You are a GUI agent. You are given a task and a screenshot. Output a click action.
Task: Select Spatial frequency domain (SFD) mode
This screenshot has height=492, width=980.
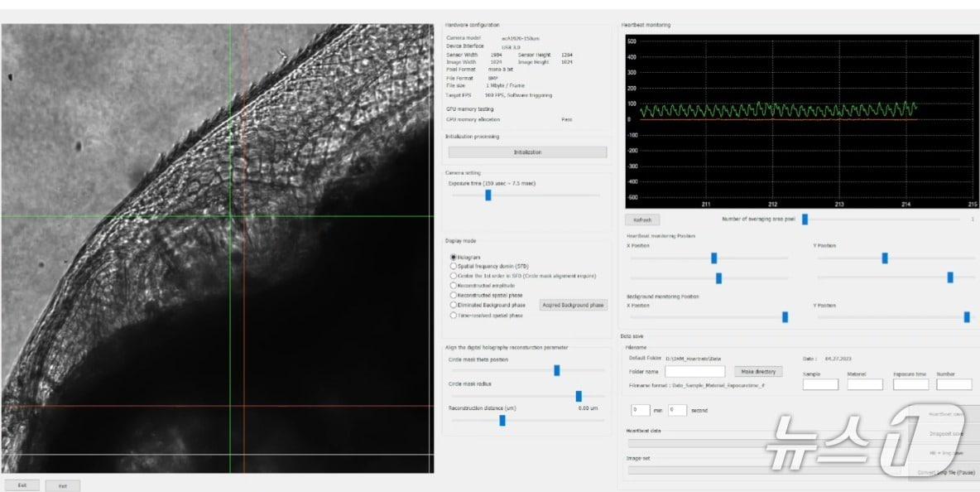453,267
